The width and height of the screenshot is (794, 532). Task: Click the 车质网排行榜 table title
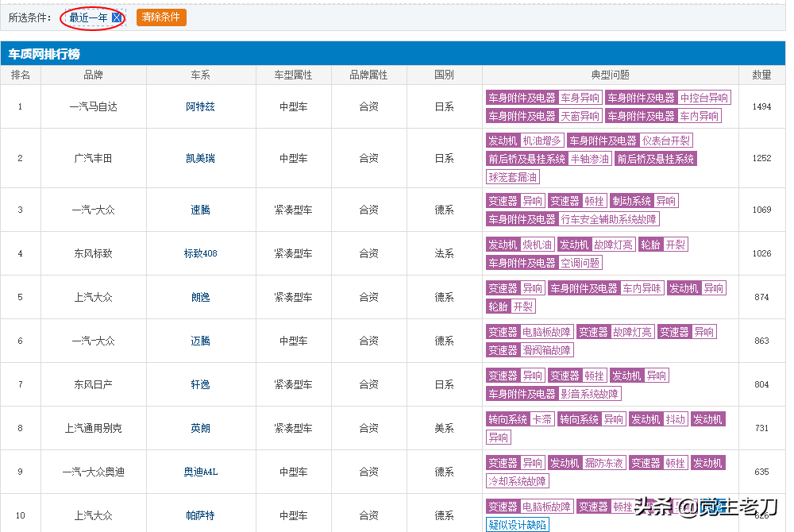(x=44, y=54)
